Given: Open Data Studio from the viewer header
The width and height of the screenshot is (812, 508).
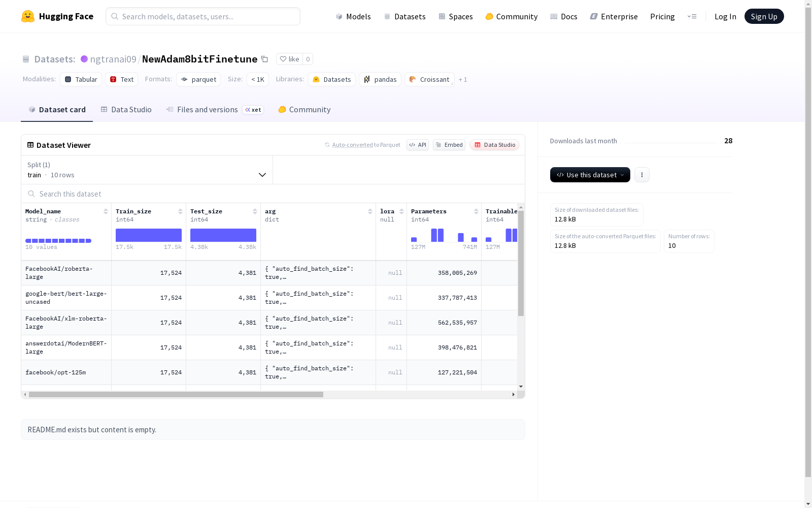Looking at the screenshot, I should (494, 145).
